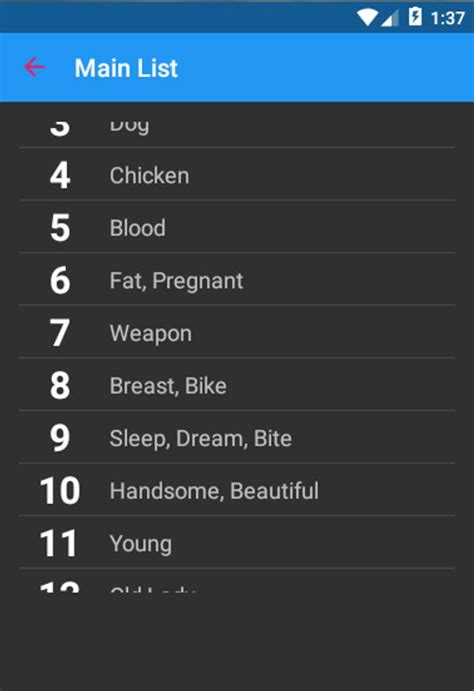
Task: Open the Handsome, Beautiful entry
Action: coord(237,489)
